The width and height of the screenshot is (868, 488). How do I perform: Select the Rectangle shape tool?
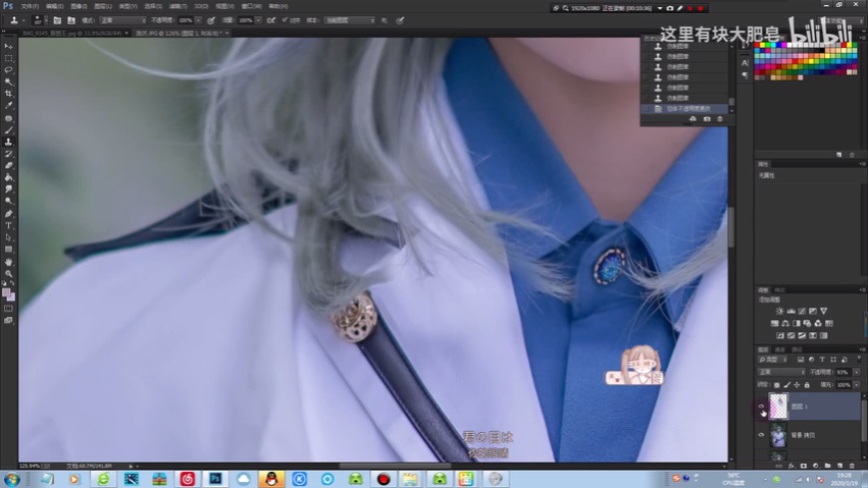coord(8,249)
